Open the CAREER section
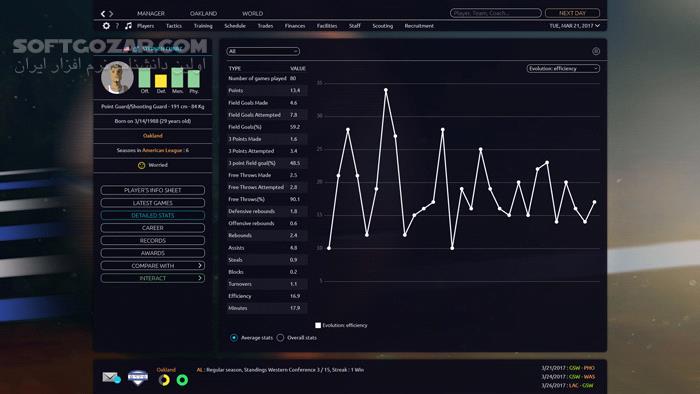Screen dimensions: 700x394 pyautogui.click(x=153, y=228)
